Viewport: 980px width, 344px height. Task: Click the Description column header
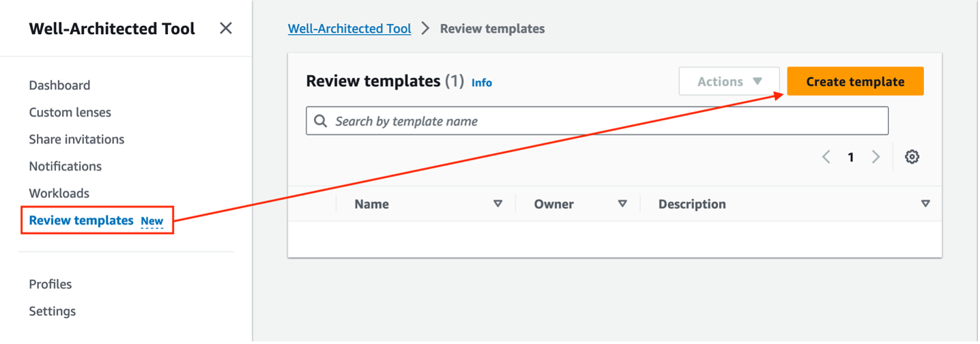(692, 204)
